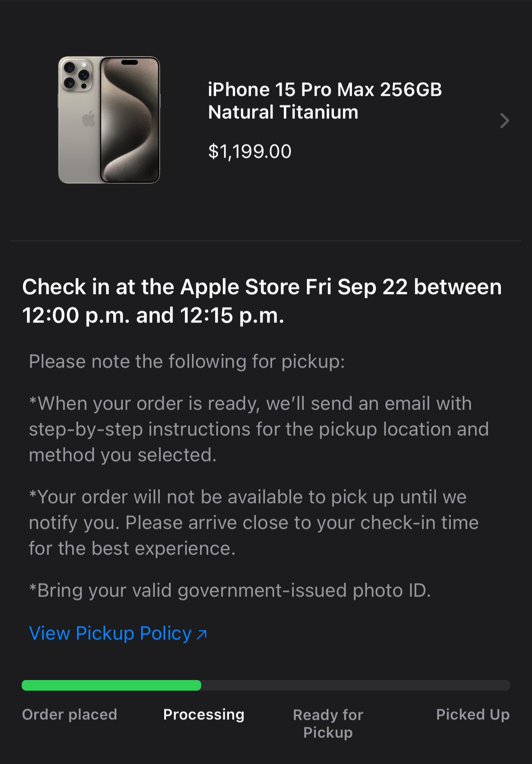The height and width of the screenshot is (764, 532).
Task: Tap the Apple Store check-in time heading
Action: (x=262, y=301)
